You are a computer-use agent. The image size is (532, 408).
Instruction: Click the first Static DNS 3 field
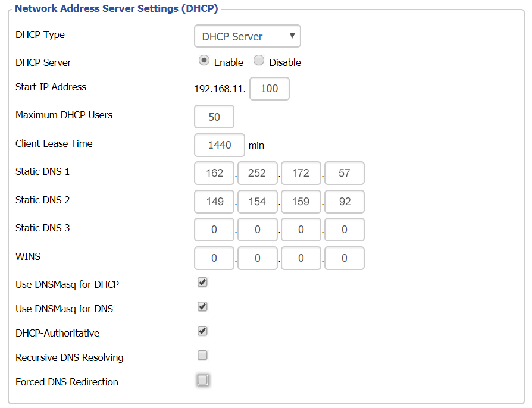click(x=214, y=229)
